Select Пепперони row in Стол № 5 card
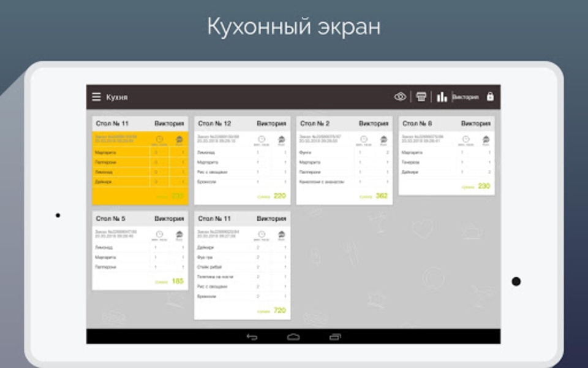Image resolution: width=588 pixels, height=368 pixels. pyautogui.click(x=140, y=267)
